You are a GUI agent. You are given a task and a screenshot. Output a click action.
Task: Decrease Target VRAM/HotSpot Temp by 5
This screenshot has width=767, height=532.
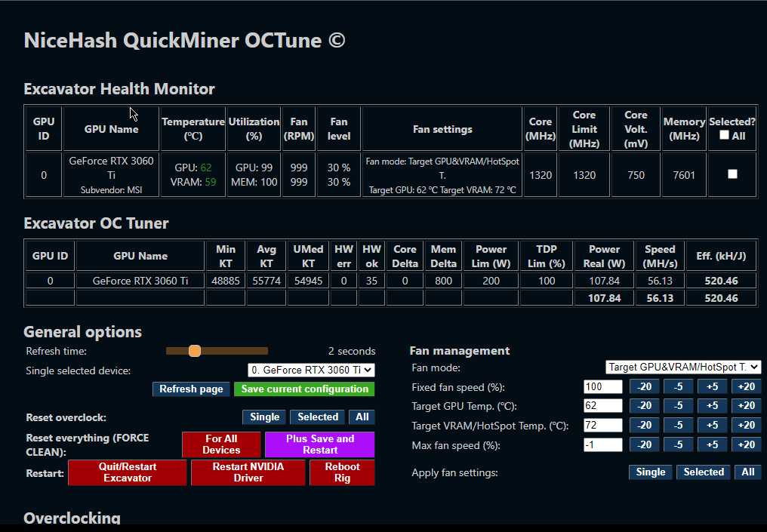click(x=678, y=426)
